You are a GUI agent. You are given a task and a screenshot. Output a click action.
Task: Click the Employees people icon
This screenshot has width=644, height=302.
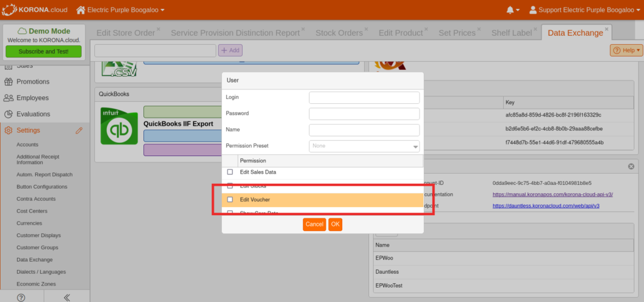click(x=8, y=98)
